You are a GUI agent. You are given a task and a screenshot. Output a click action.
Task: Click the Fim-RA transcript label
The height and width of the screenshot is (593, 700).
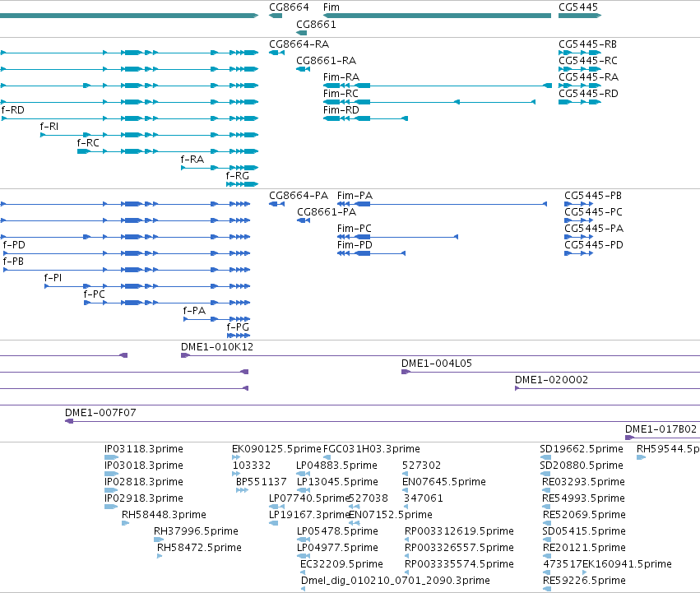pyautogui.click(x=341, y=77)
